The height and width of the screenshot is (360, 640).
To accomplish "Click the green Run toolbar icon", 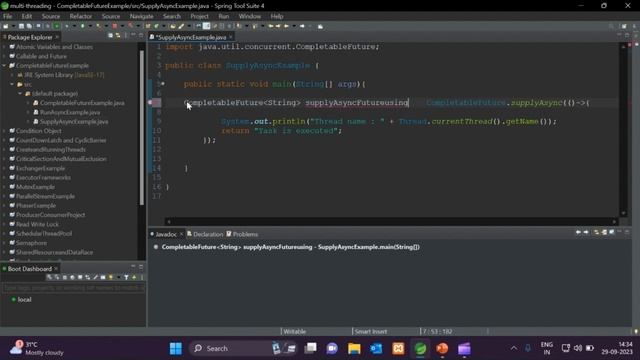I will tap(82, 26).
